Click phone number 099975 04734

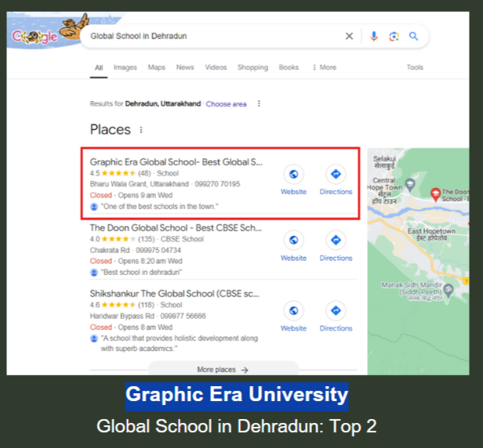[158, 250]
